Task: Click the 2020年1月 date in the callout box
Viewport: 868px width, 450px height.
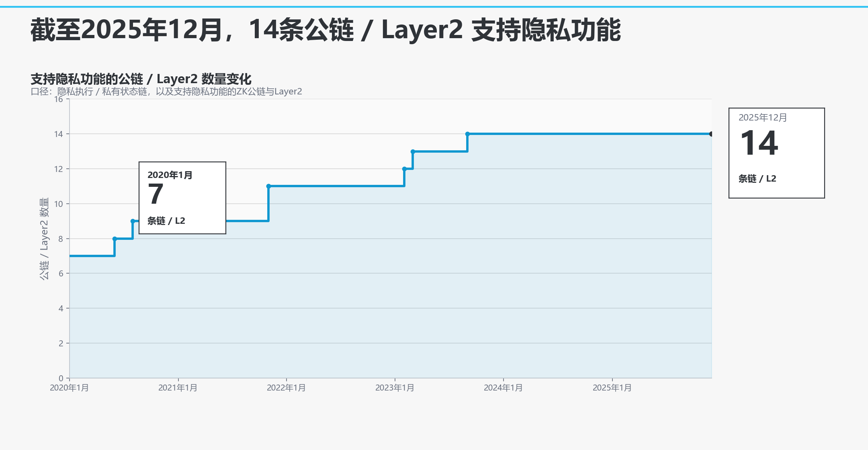Action: (x=170, y=175)
